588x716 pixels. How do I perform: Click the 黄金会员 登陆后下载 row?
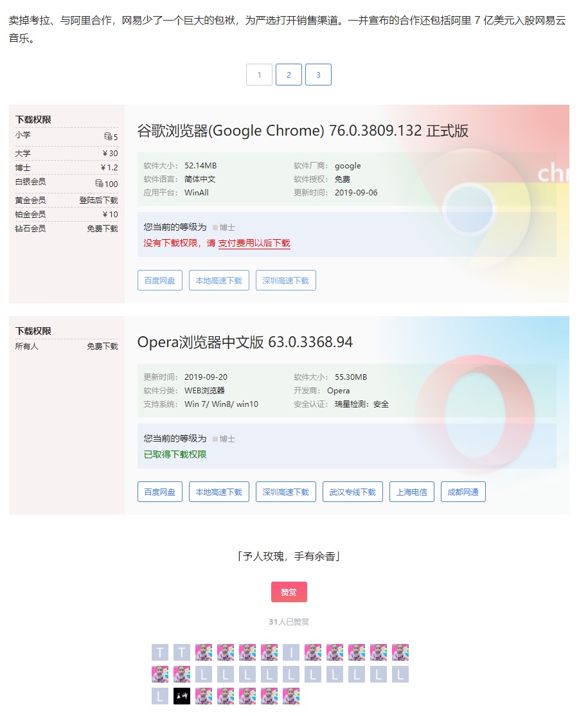pos(67,201)
